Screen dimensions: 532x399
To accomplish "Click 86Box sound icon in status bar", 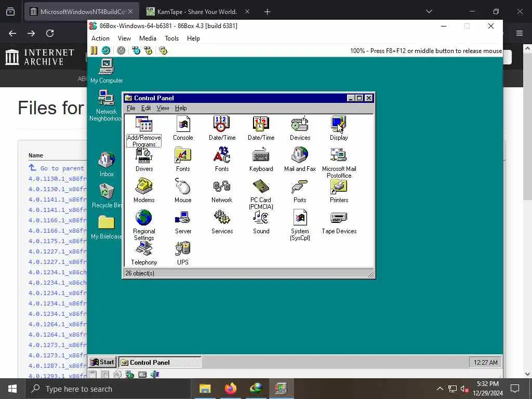I will tap(155, 374).
